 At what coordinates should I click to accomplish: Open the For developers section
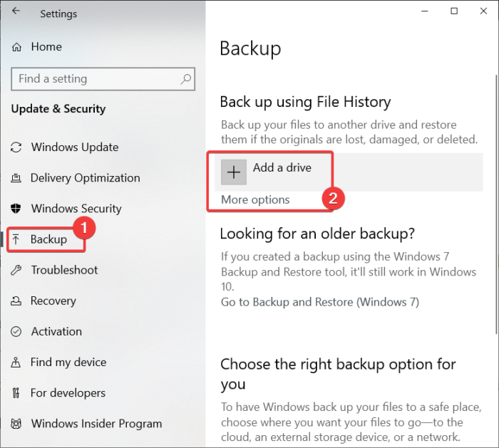(68, 392)
